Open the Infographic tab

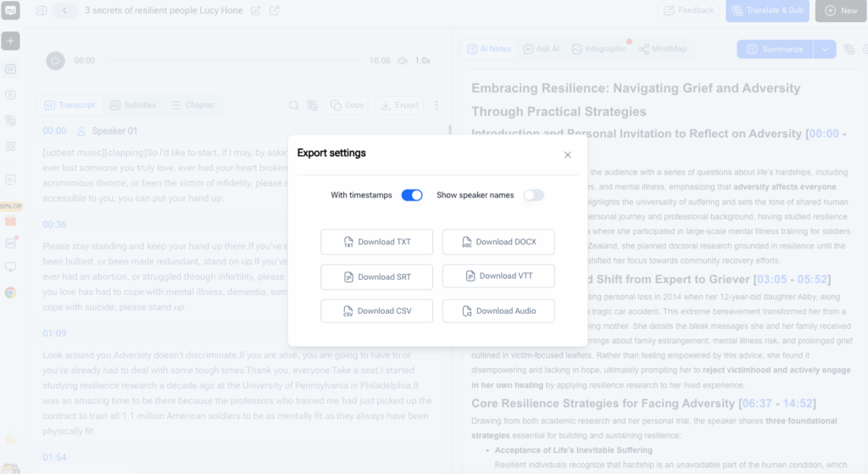click(599, 48)
